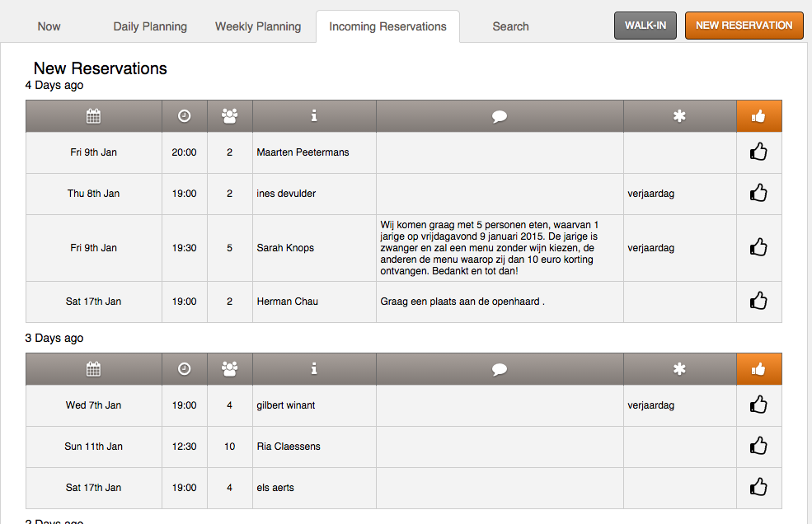This screenshot has width=812, height=524.
Task: Switch to the Now tab
Action: [49, 26]
